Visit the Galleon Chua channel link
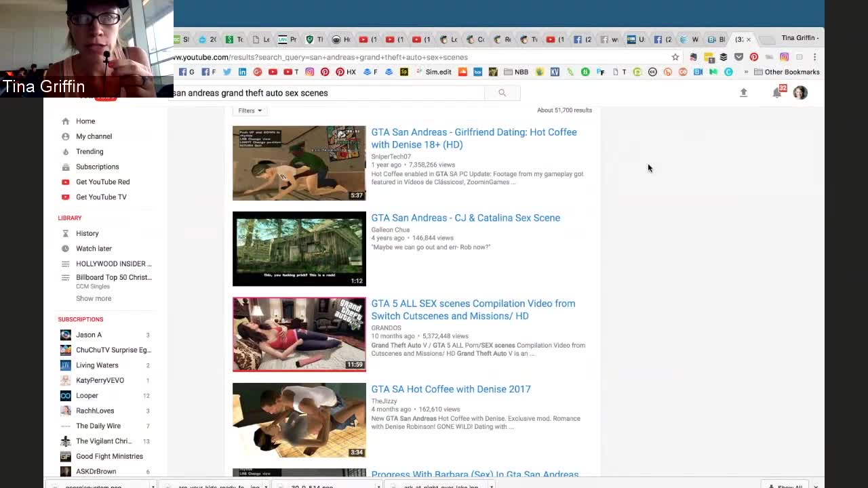868x488 pixels. [x=391, y=230]
